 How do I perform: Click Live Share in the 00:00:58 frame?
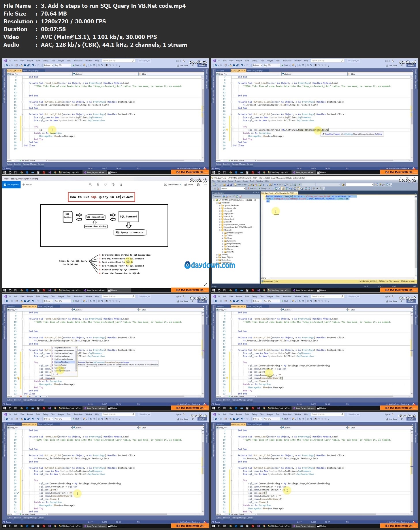182,66
